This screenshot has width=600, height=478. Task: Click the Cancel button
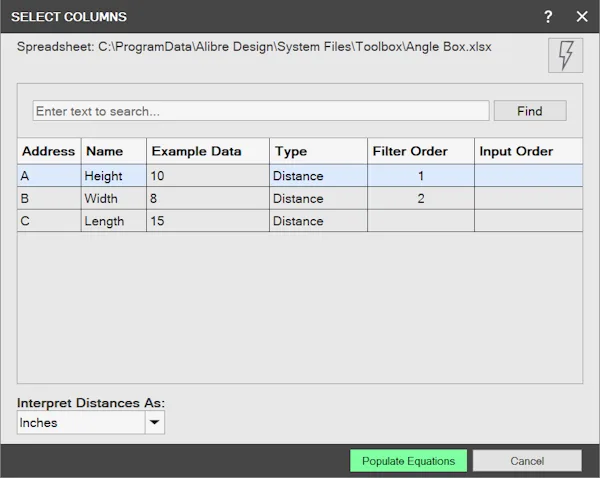tap(527, 460)
